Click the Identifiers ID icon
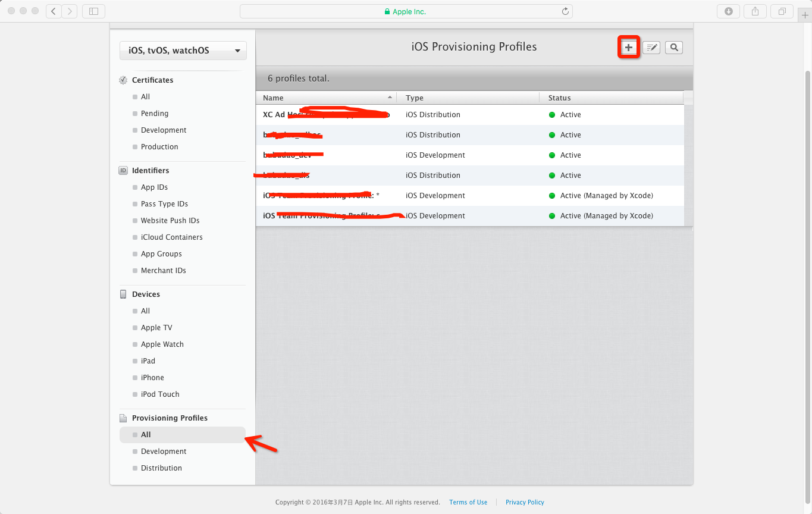Image resolution: width=812 pixels, height=514 pixels. point(123,171)
